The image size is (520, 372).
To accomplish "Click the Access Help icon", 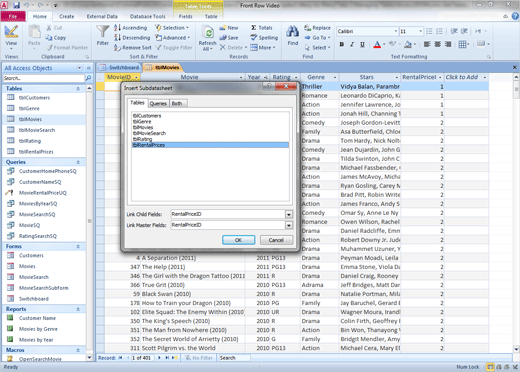I will [x=515, y=16].
